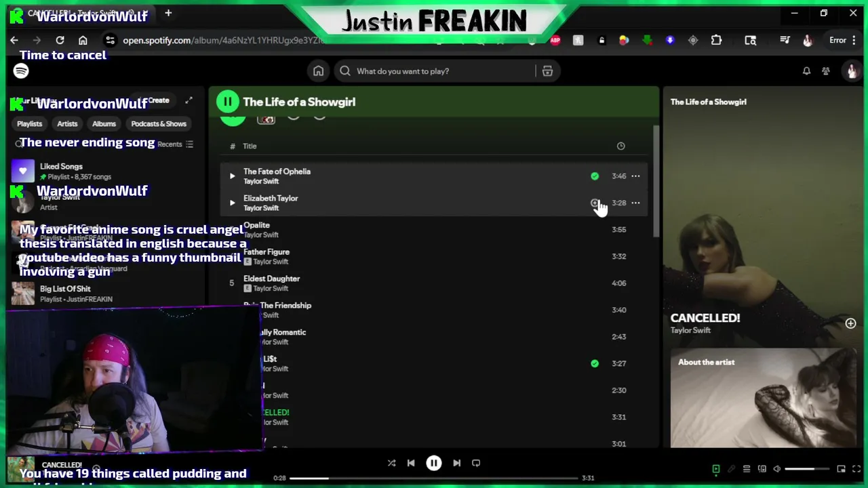The width and height of the screenshot is (868, 488).
Task: Click the Create button in library
Action: [x=159, y=100]
